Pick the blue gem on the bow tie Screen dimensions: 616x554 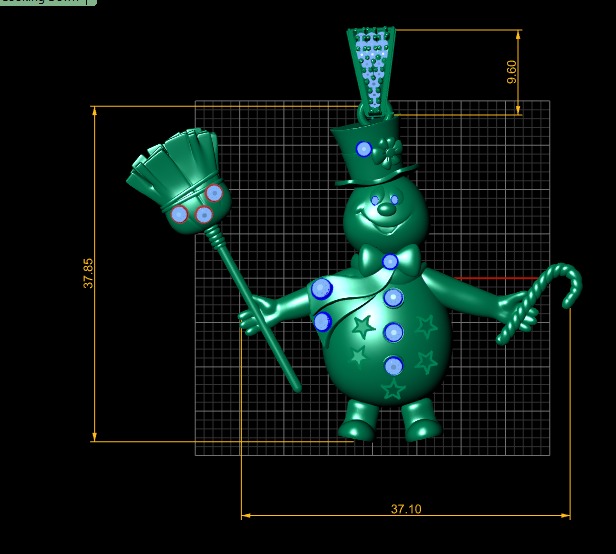(x=390, y=261)
